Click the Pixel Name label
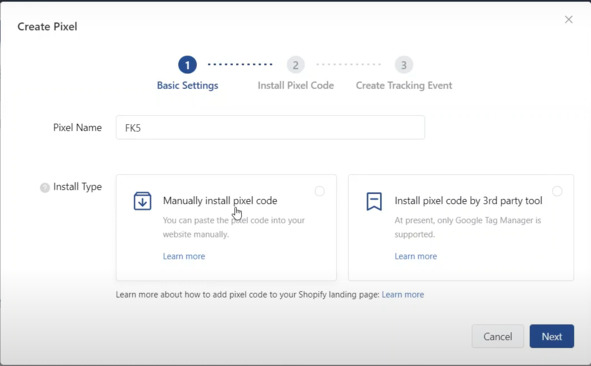 tap(77, 128)
